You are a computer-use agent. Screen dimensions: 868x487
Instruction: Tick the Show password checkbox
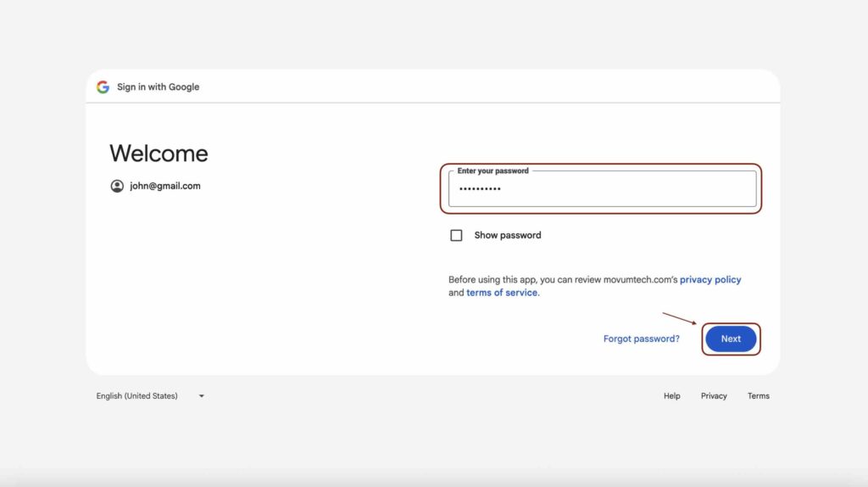click(x=456, y=235)
